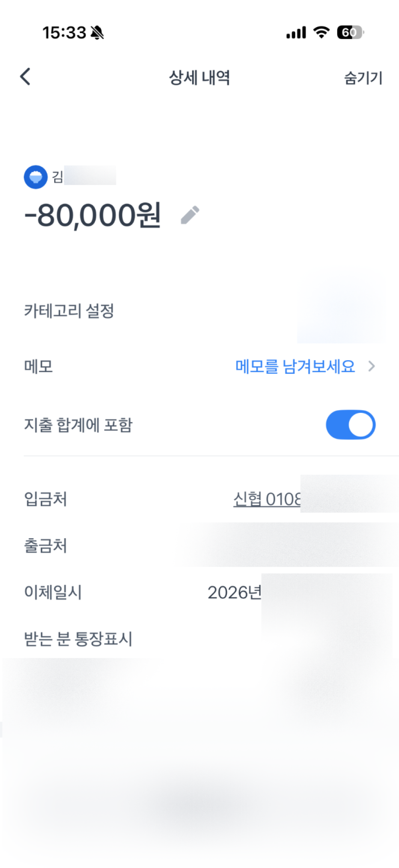Tap the cellular signal bars icon
Viewport: 399px width, 868px height.
296,33
